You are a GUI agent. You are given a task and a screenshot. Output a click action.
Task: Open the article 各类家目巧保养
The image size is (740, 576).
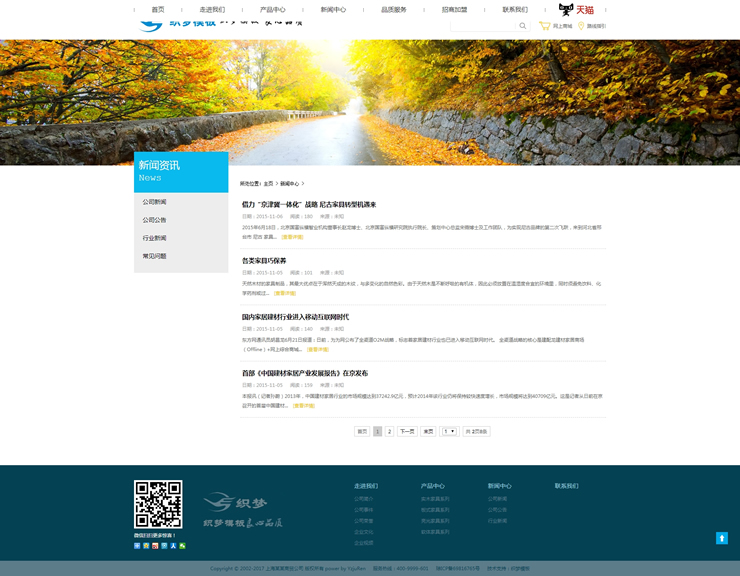(x=264, y=261)
